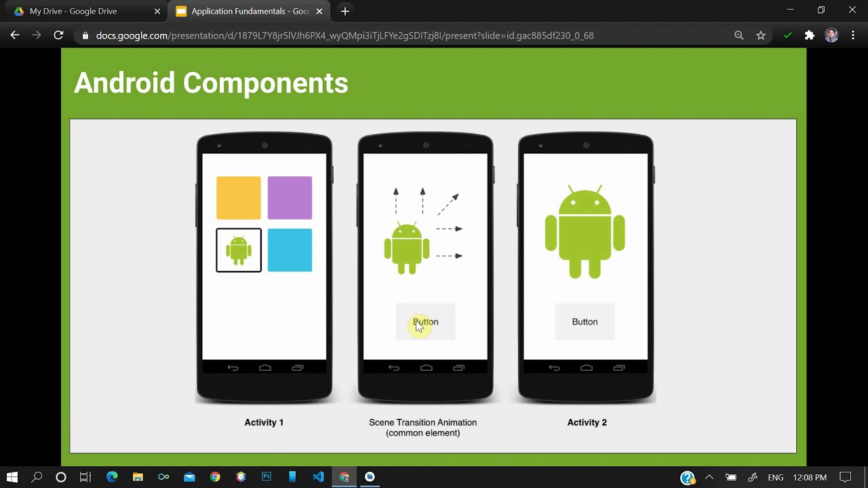Click the Get Help question mark tray icon

click(x=688, y=477)
